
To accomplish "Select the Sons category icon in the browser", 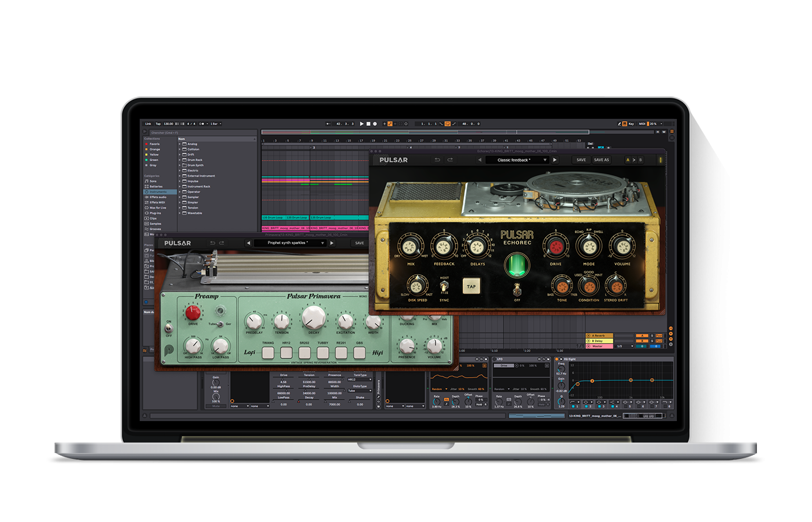I will pos(147,181).
